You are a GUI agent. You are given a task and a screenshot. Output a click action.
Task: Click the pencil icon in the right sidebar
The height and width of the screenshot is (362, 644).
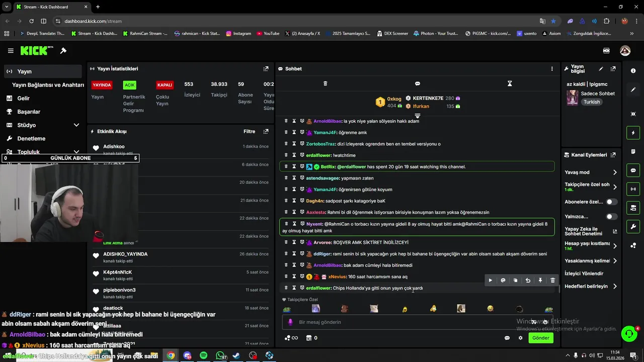click(633, 89)
